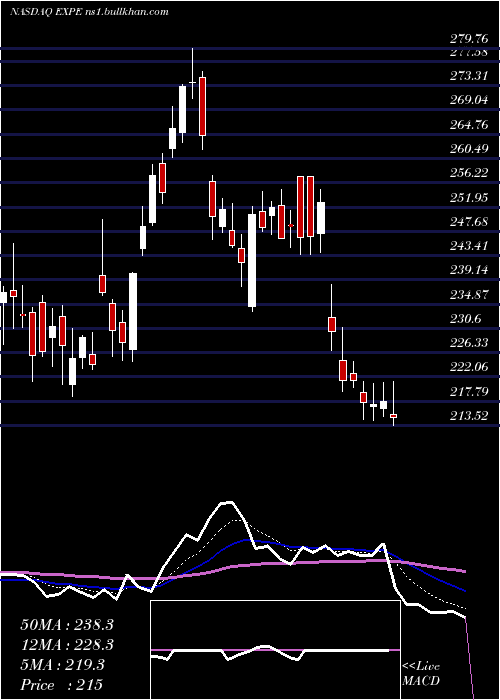The width and height of the screenshot is (500, 700).
Task: Select the 260.49 price axis label
Action: point(468,149)
